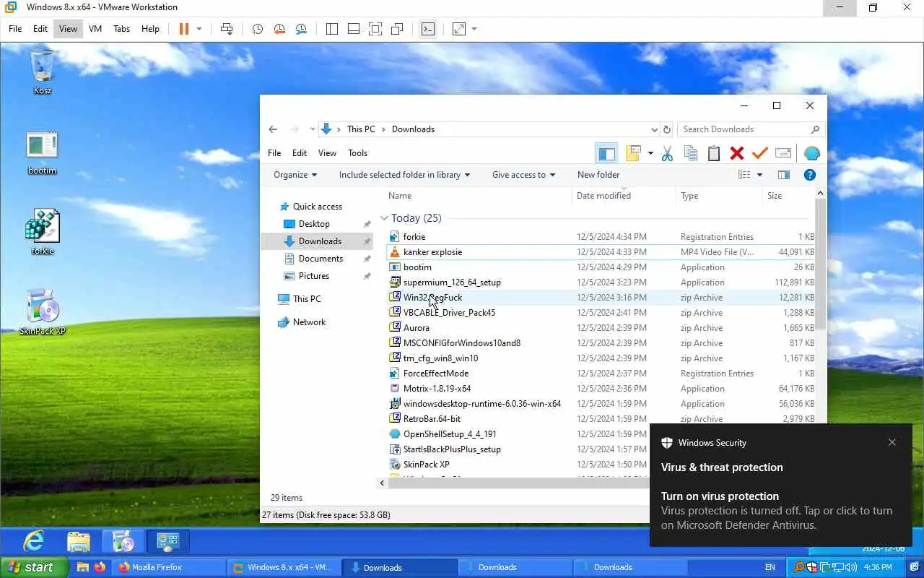Switch to Mozilla Firefox taskbar button

[169, 567]
